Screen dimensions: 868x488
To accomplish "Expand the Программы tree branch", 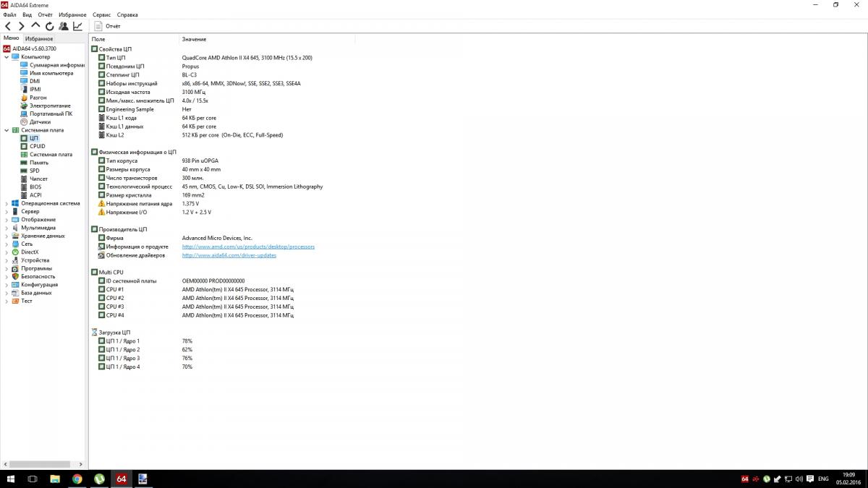I will point(7,268).
